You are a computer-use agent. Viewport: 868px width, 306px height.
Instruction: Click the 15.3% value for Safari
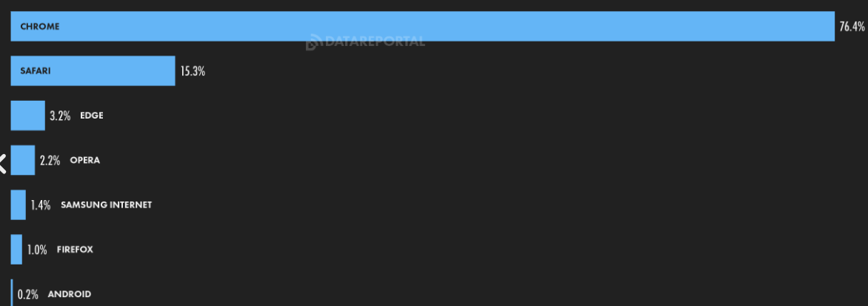click(193, 71)
